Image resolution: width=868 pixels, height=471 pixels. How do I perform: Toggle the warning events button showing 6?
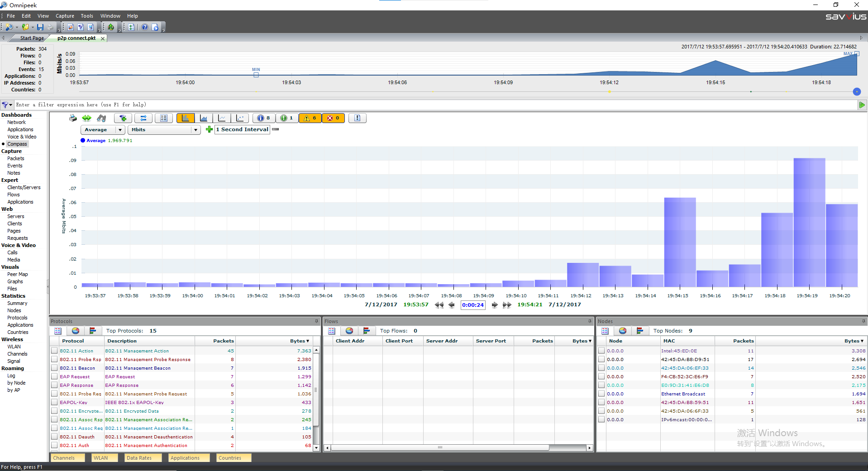(x=310, y=118)
